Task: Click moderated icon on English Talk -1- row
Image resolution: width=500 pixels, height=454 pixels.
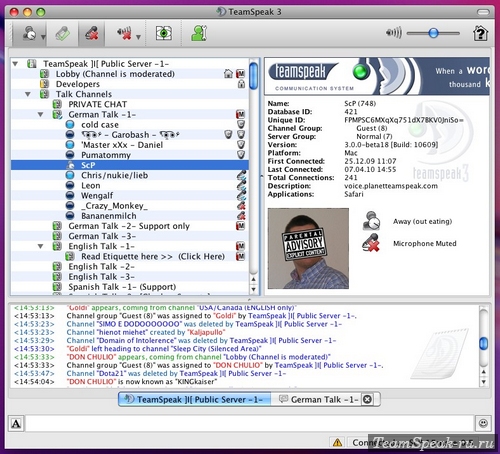Action: coord(240,246)
